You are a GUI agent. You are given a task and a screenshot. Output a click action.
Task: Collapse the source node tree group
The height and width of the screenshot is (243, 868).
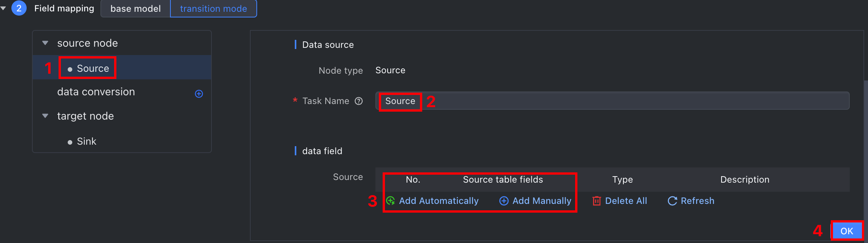pyautogui.click(x=45, y=43)
